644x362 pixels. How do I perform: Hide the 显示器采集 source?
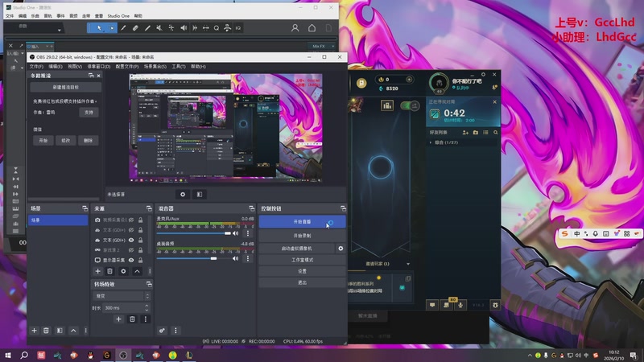point(131,260)
